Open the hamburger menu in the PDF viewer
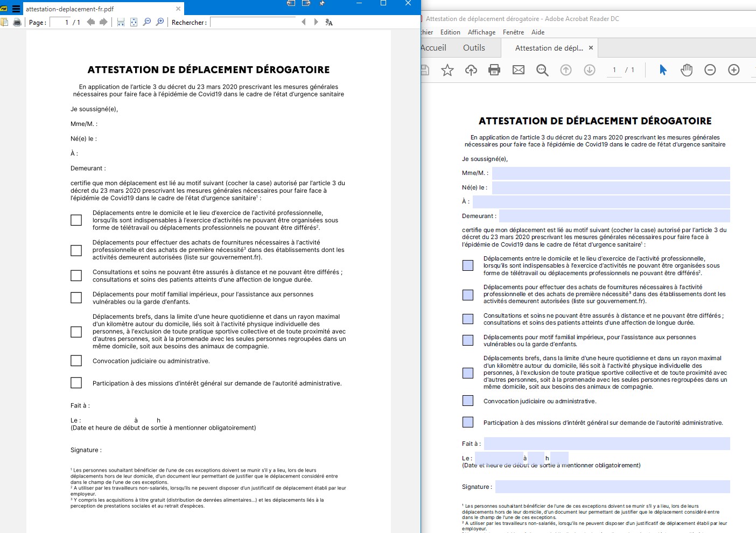The height and width of the screenshot is (533, 756). pos(16,9)
